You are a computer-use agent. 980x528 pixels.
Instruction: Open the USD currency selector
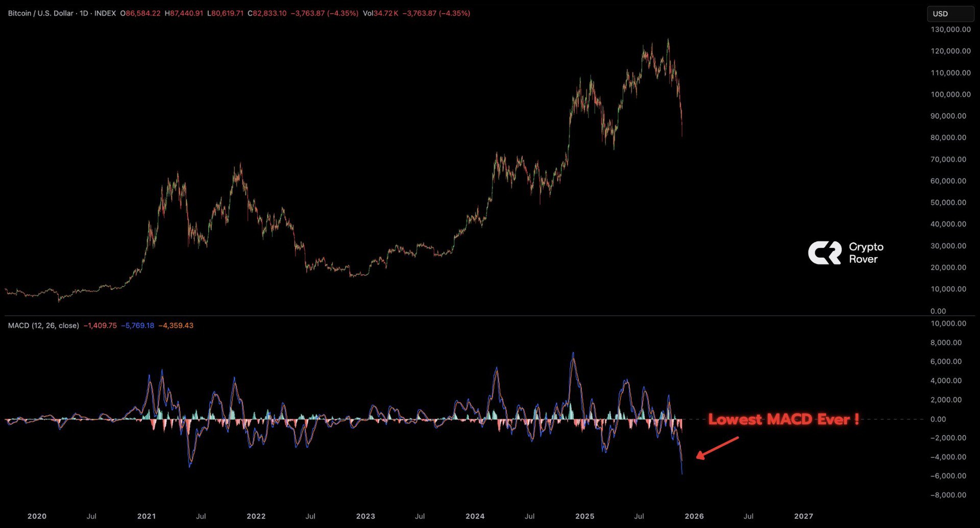click(950, 14)
